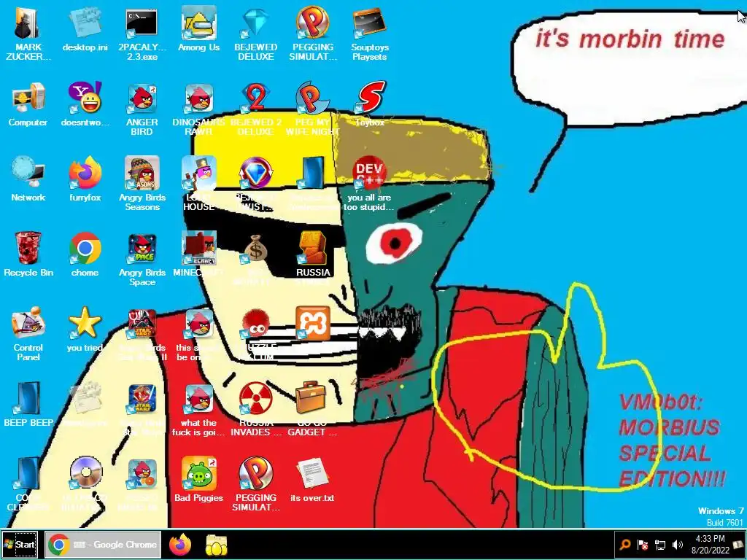Launch Firefox from the taskbar
This screenshot has height=560, width=747.
click(x=180, y=545)
